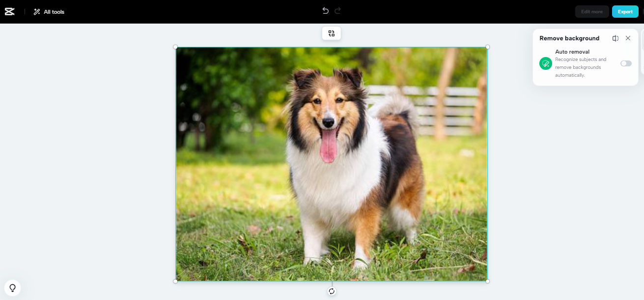
Task: Redo the last action
Action: click(338, 11)
